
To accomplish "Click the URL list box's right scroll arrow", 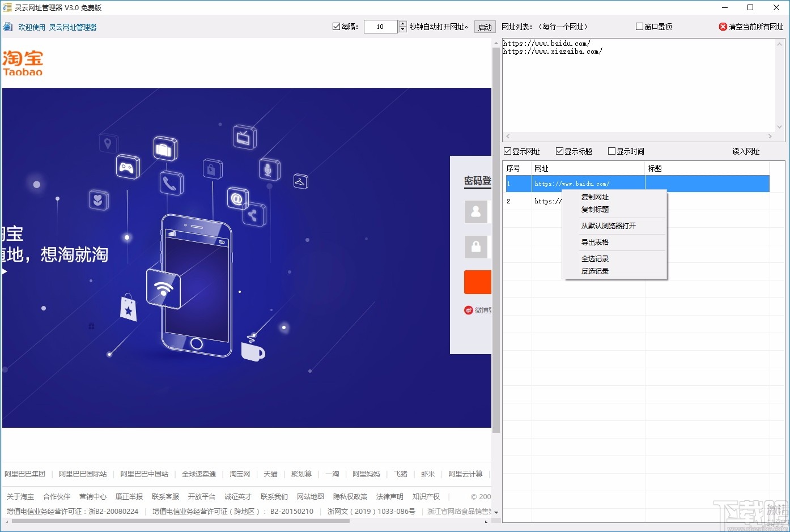I will pyautogui.click(x=770, y=137).
